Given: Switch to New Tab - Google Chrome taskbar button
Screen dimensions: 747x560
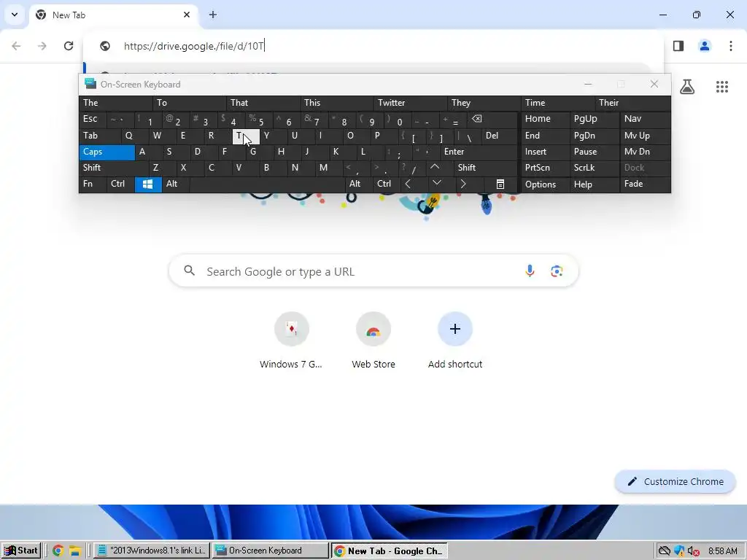Looking at the screenshot, I should 390,551.
